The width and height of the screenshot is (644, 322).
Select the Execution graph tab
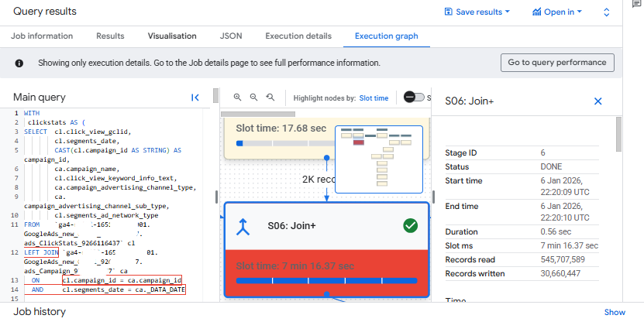tap(387, 36)
